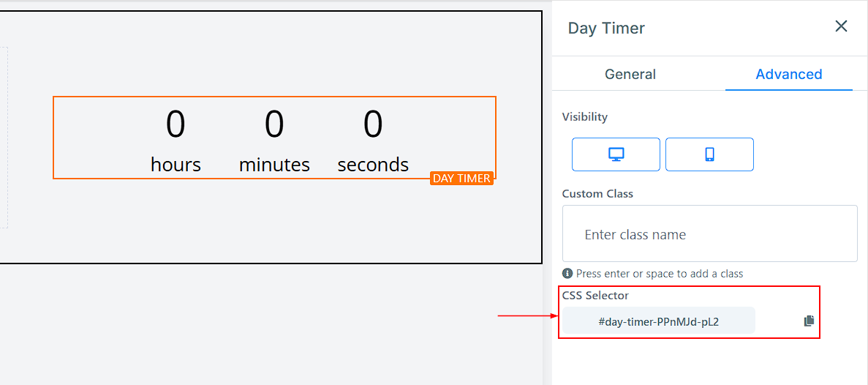Copy the CSS selector using copy icon
The width and height of the screenshot is (868, 385).
(x=809, y=321)
